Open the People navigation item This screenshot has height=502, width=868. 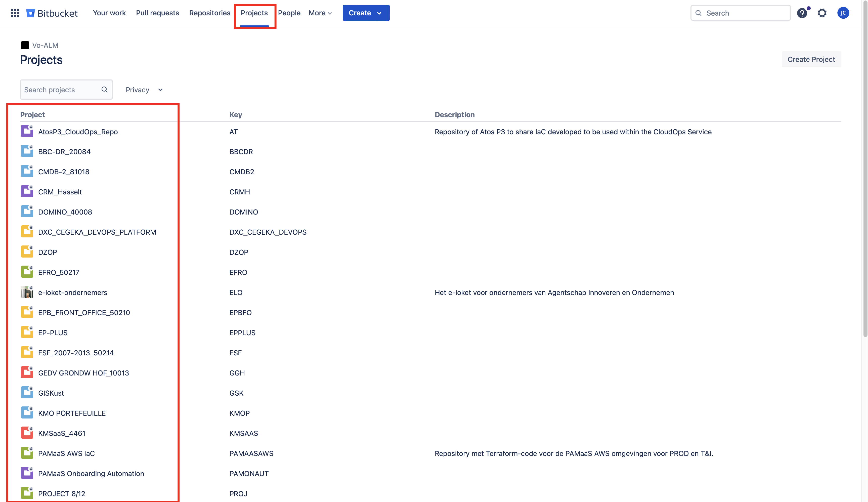289,13
